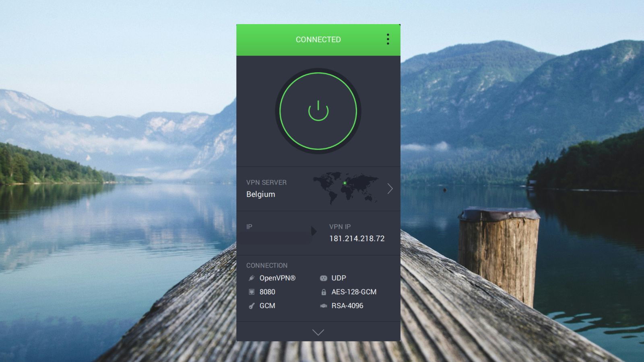Screen dimensions: 644x362
Task: Click the CONNECTED status header
Action: [x=318, y=39]
